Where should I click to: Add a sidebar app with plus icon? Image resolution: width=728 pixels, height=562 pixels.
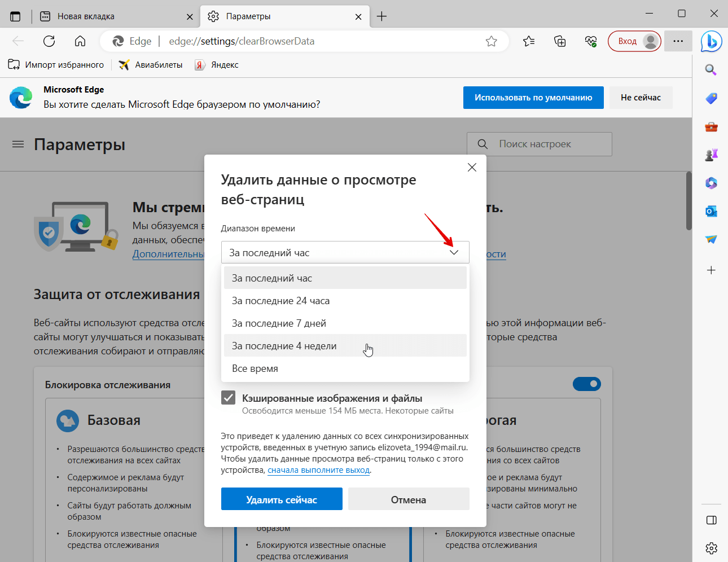pyautogui.click(x=711, y=270)
